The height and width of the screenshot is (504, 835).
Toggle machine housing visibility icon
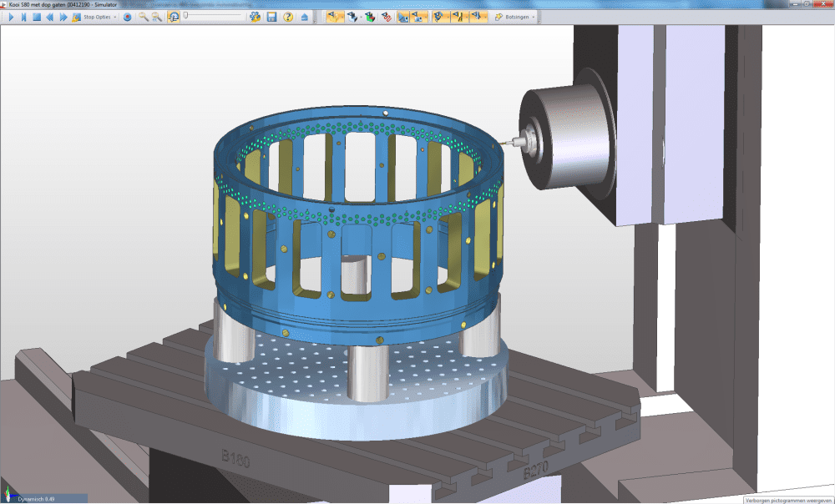click(x=418, y=17)
